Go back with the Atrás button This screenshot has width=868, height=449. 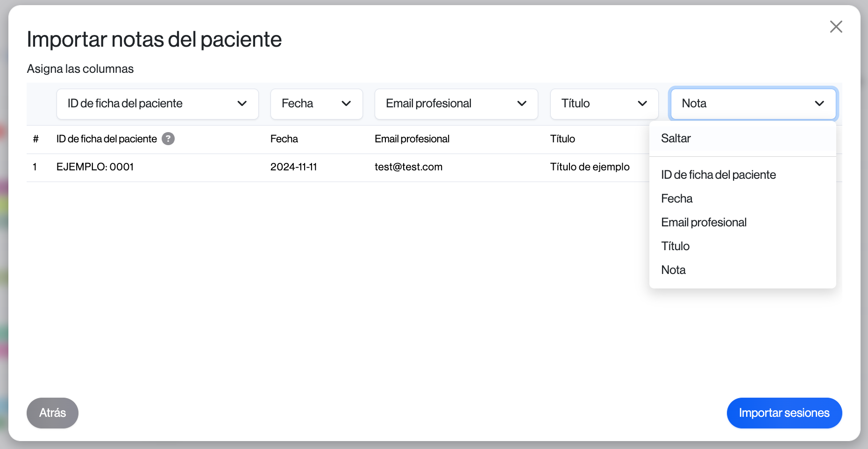[x=52, y=413]
